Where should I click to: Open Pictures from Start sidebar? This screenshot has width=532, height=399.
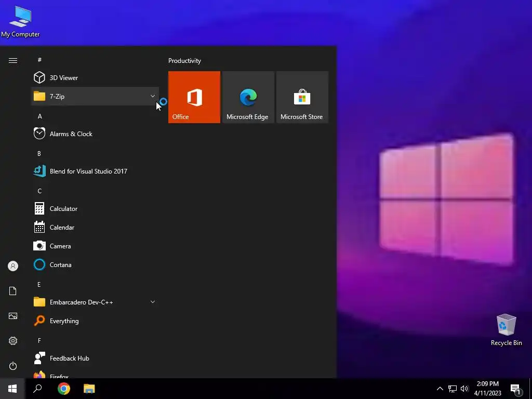(x=13, y=316)
